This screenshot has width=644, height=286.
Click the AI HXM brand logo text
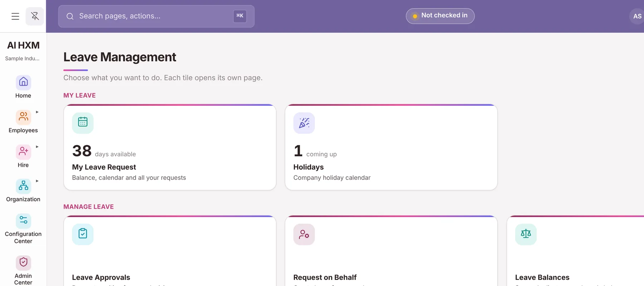(x=23, y=45)
